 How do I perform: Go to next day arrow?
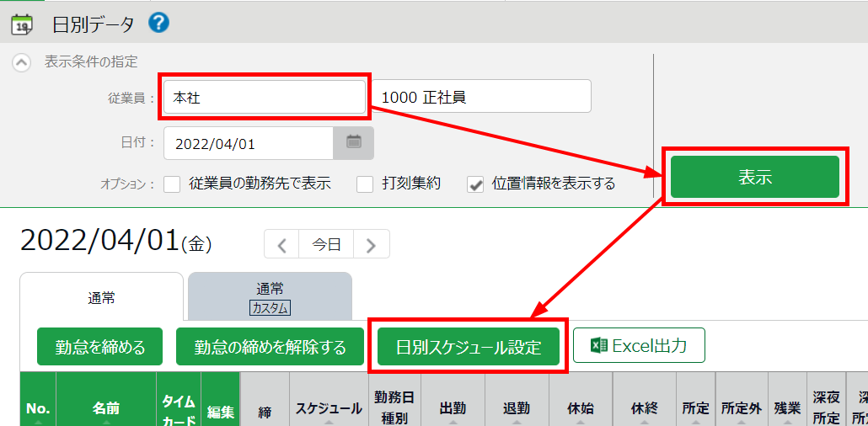(372, 245)
